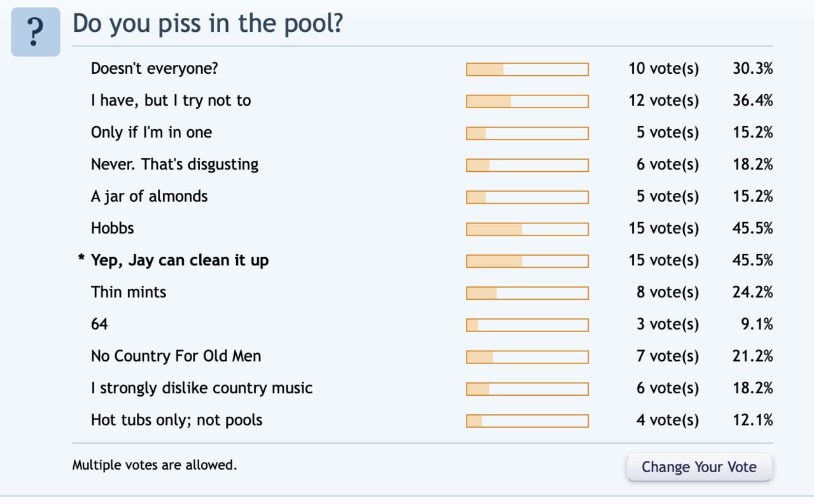Select the "Doesn't everyone?" option
This screenshot has width=814, height=504.
[x=155, y=69]
